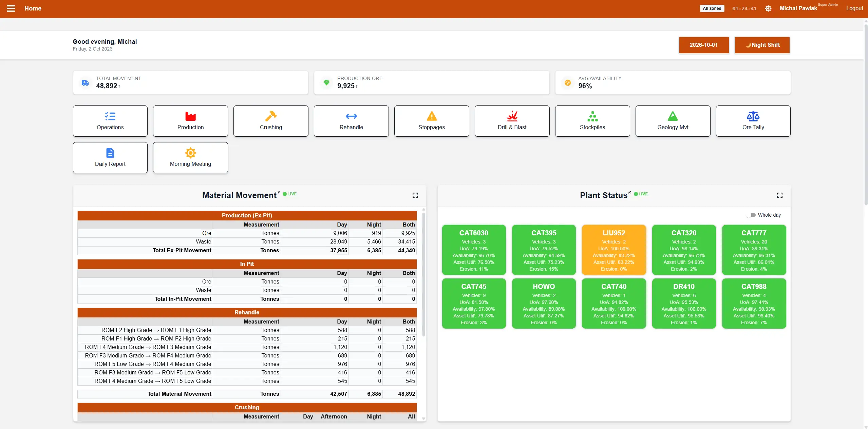Click the Production Ore gem icon

pyautogui.click(x=326, y=83)
